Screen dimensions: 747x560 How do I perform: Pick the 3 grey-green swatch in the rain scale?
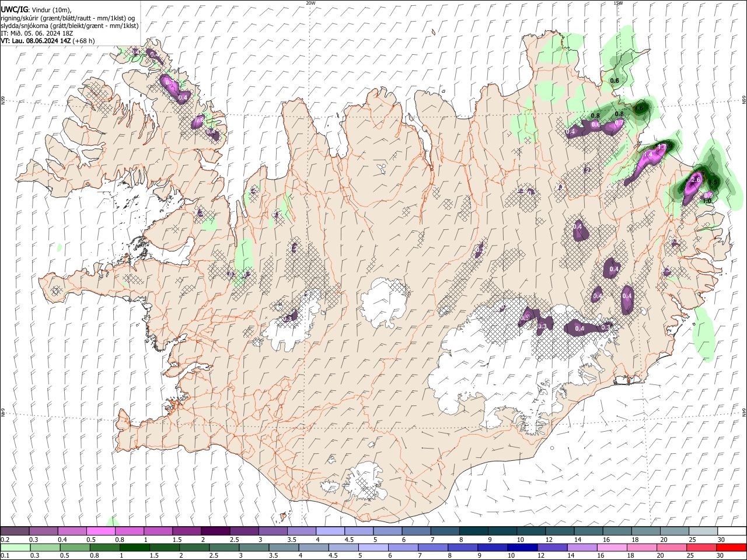[254, 548]
